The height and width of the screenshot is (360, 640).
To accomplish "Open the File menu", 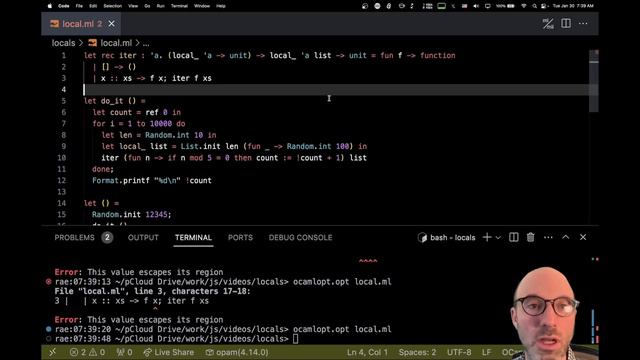I will click(x=79, y=6).
